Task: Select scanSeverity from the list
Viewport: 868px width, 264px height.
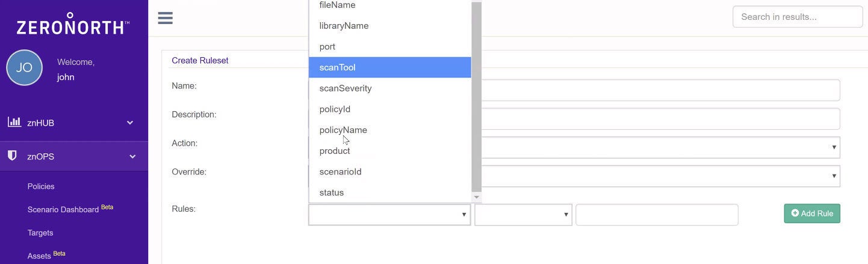Action: pyautogui.click(x=390, y=88)
